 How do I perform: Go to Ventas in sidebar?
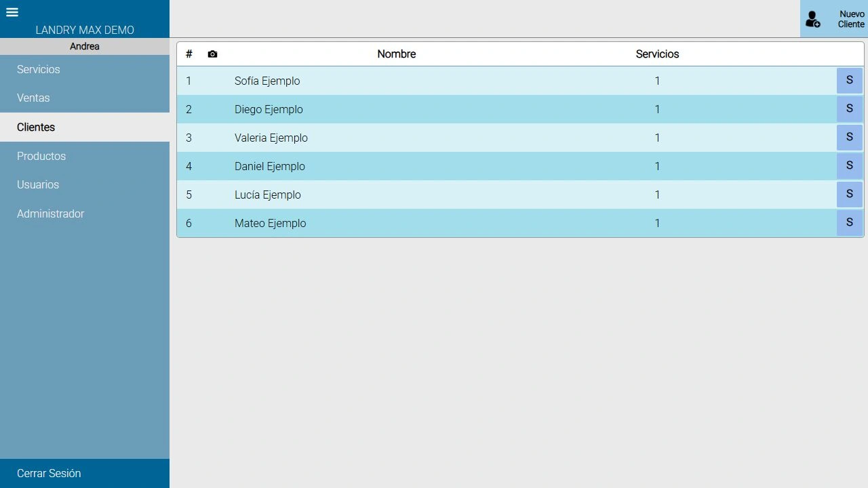(85, 98)
